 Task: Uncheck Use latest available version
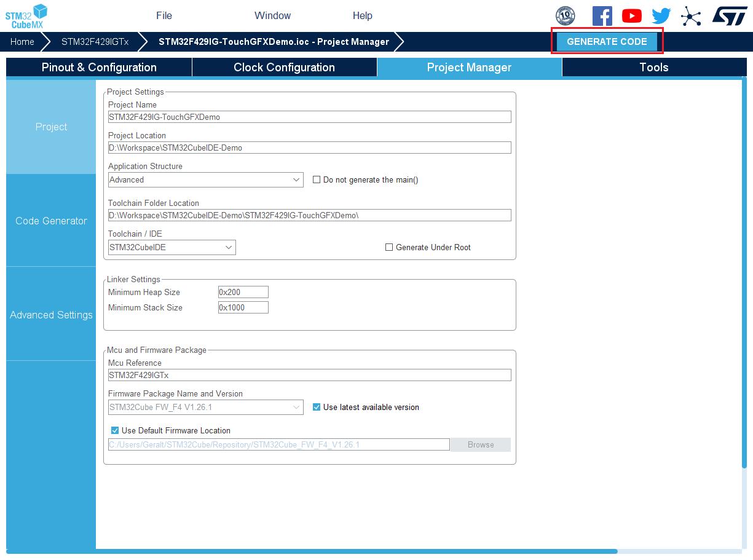(317, 407)
